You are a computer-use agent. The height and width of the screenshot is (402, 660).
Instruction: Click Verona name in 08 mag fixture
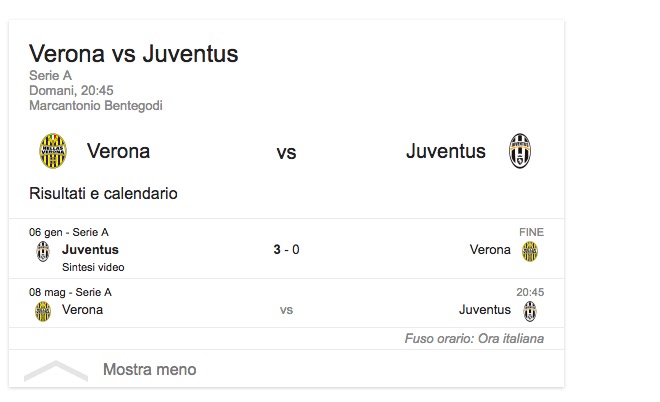pyautogui.click(x=82, y=310)
